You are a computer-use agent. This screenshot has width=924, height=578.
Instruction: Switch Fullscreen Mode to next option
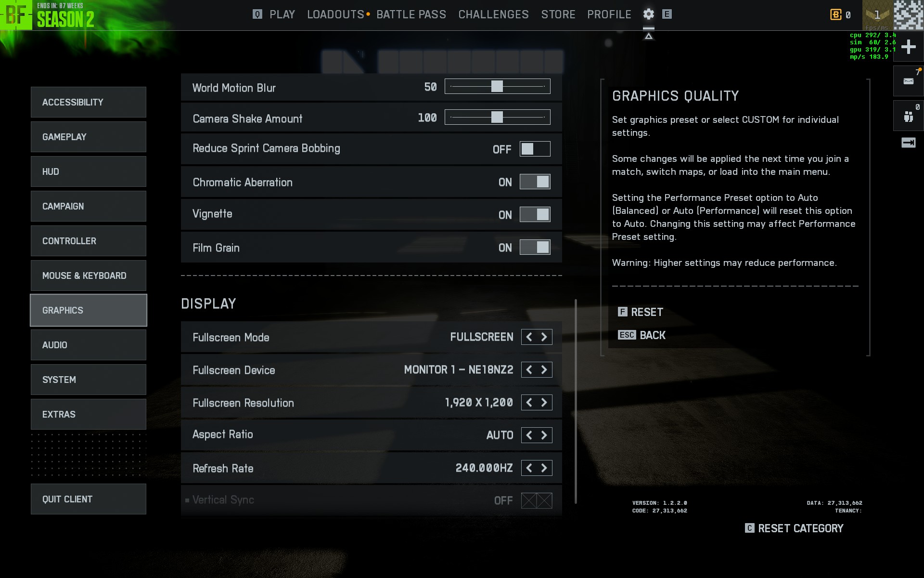(544, 337)
